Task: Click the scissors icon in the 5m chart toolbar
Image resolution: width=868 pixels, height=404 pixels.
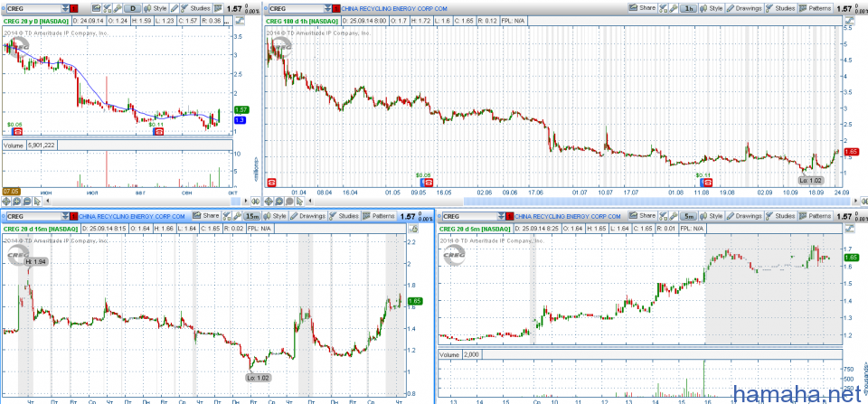Action: (663, 216)
